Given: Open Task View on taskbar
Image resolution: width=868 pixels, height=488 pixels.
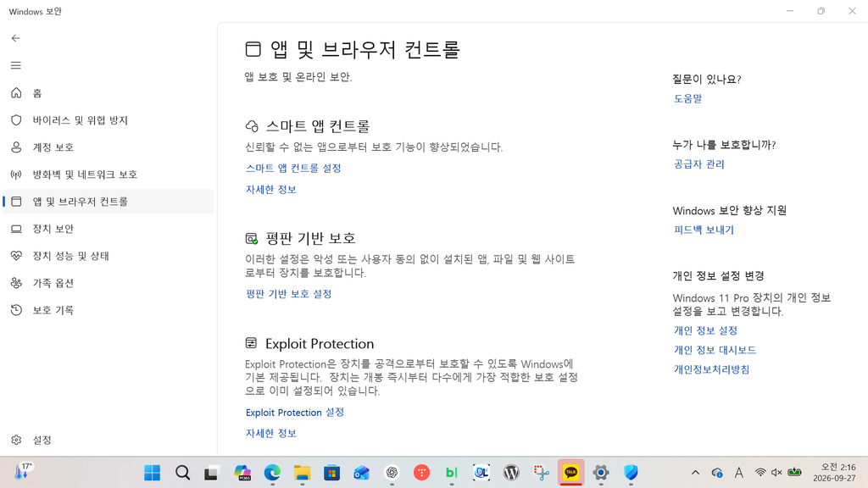Looking at the screenshot, I should pos(212,473).
